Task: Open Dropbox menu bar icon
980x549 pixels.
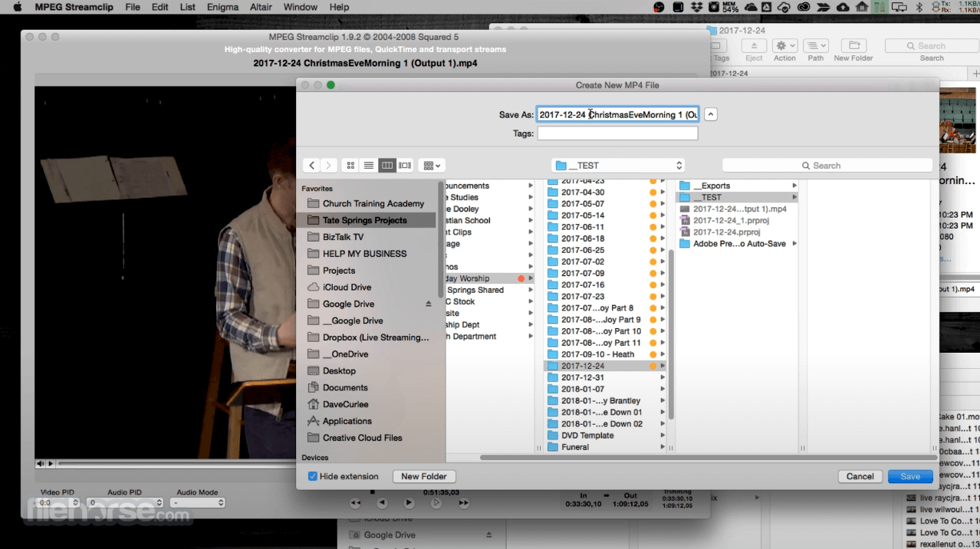Action: [697, 7]
